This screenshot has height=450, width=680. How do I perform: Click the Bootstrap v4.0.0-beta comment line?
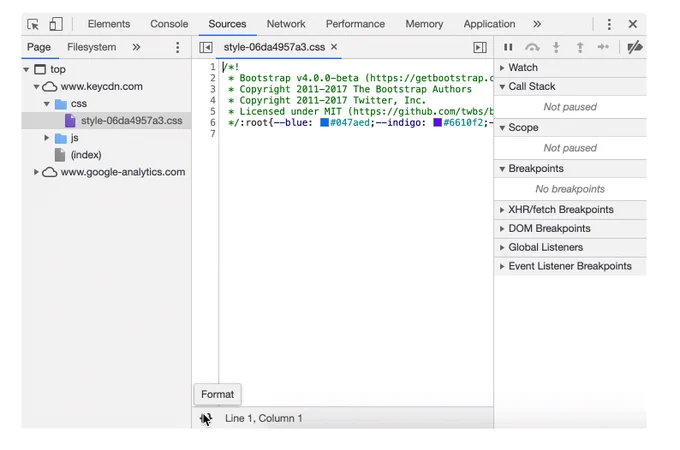(x=360, y=78)
